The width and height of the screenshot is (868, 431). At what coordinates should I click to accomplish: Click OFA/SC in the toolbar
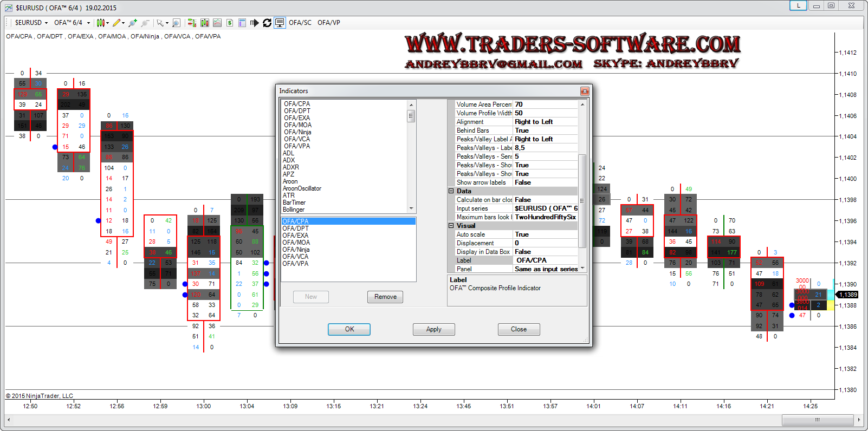coord(300,23)
